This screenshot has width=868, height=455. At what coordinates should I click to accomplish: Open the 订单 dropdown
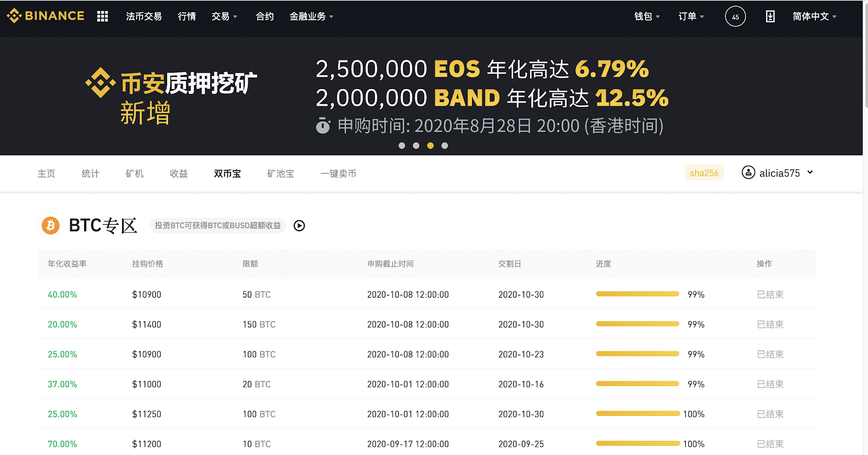coord(691,16)
